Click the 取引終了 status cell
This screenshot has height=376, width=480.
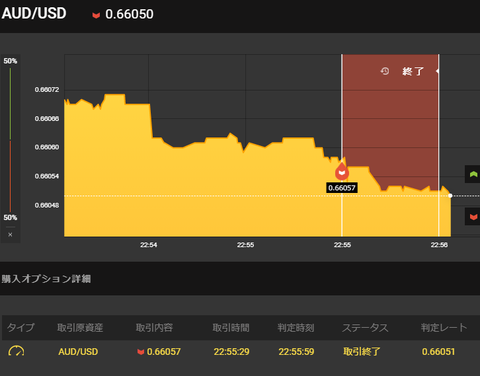click(x=362, y=352)
